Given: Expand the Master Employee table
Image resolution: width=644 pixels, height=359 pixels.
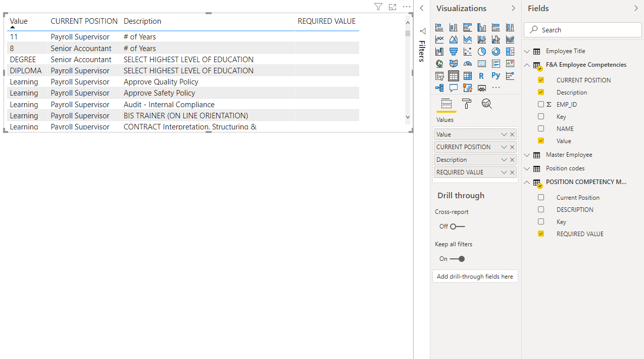Looking at the screenshot, I should point(527,155).
